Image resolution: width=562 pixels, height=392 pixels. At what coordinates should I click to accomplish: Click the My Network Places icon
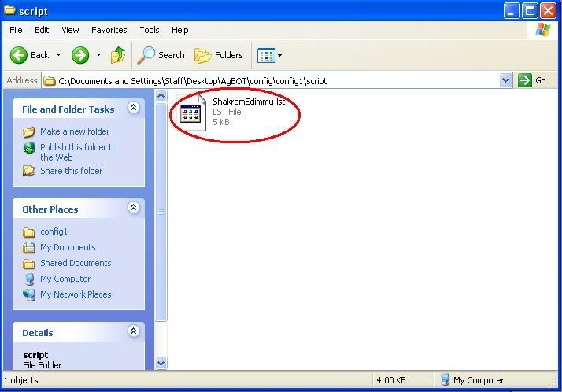tap(29, 295)
